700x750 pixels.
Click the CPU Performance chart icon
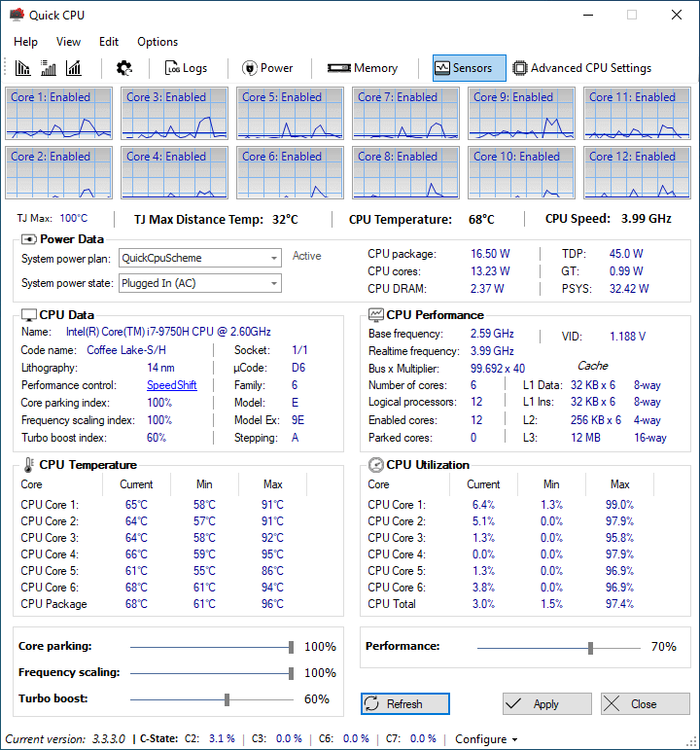(x=376, y=315)
